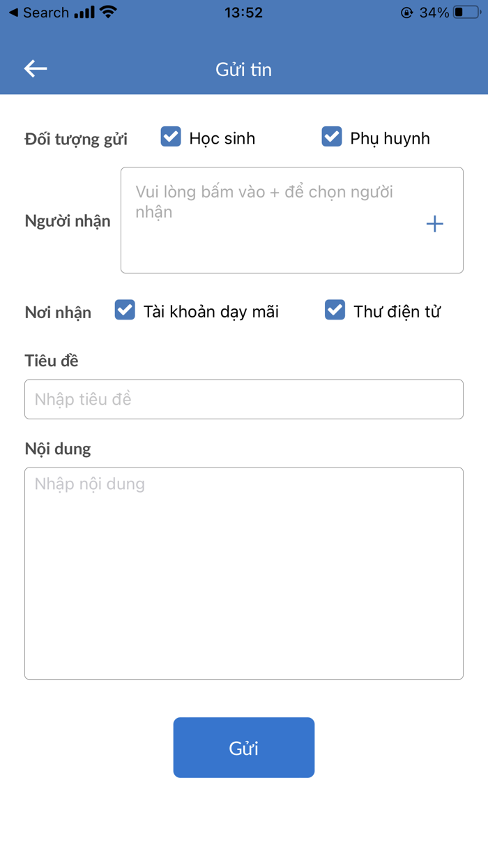The image size is (488, 868).
Task: Tap the Đối tượng gửi label
Action: (x=77, y=139)
